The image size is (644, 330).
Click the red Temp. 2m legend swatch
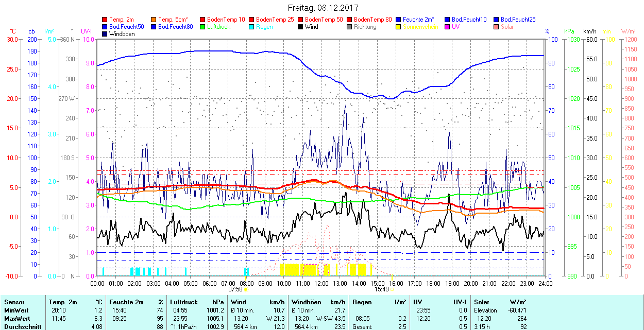tap(105, 20)
